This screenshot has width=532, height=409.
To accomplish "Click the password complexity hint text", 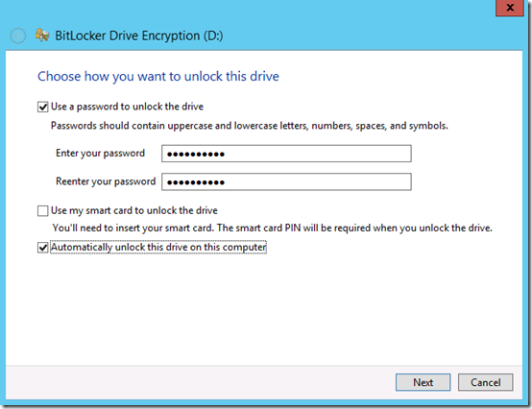I will 250,126.
